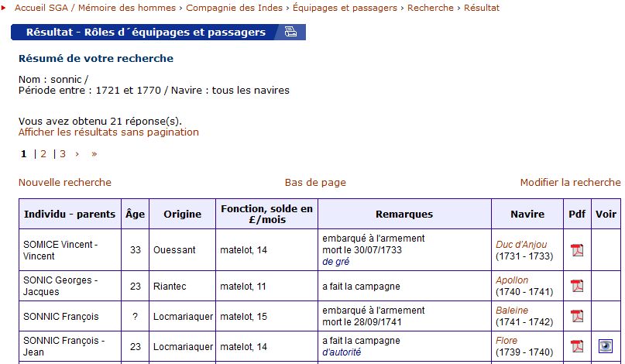Open the PDF icon for Baleine row
Viewport: 625px width, 364px height.
tap(577, 316)
